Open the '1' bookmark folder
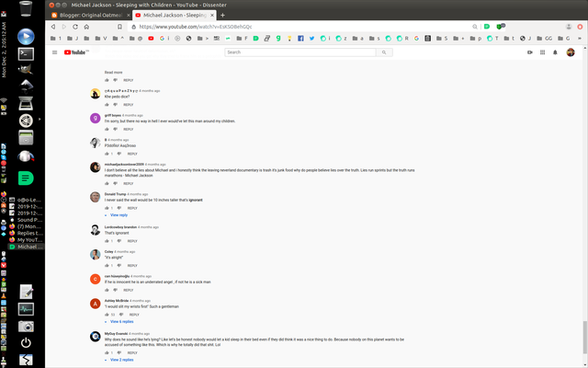The height and width of the screenshot is (368, 588). click(56, 39)
